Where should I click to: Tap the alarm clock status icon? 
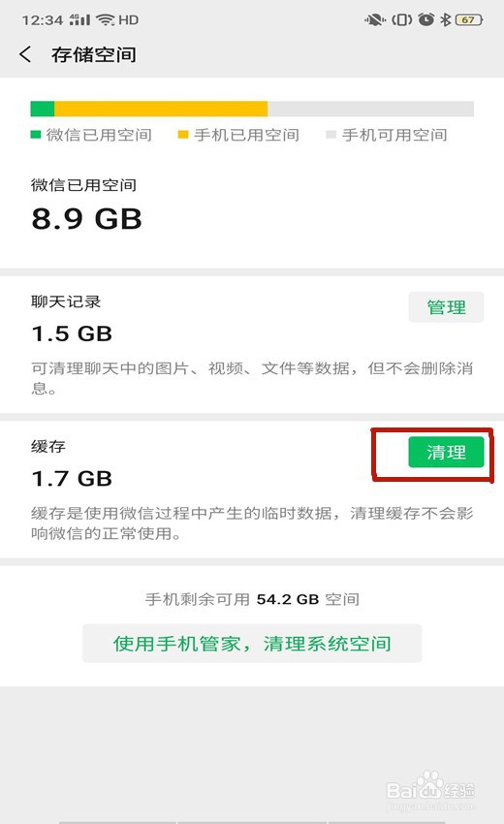[425, 20]
